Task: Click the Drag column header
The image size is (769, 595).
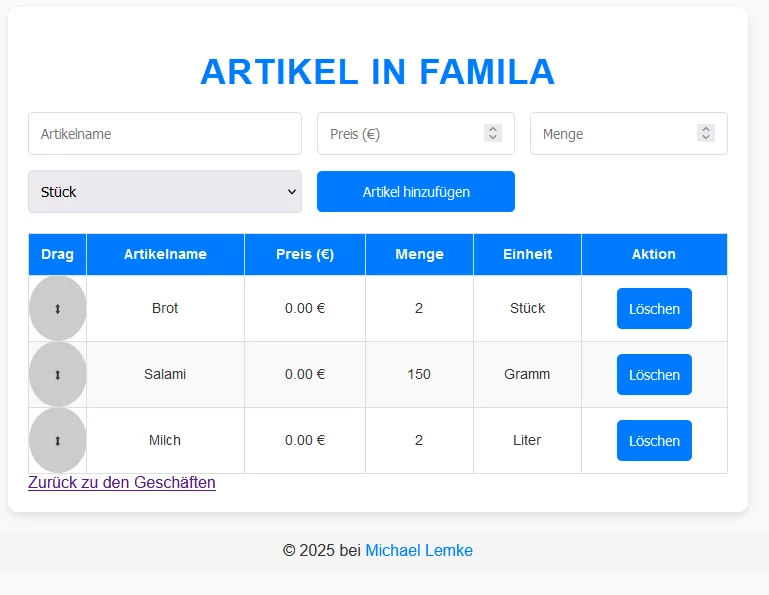Action: click(x=57, y=254)
